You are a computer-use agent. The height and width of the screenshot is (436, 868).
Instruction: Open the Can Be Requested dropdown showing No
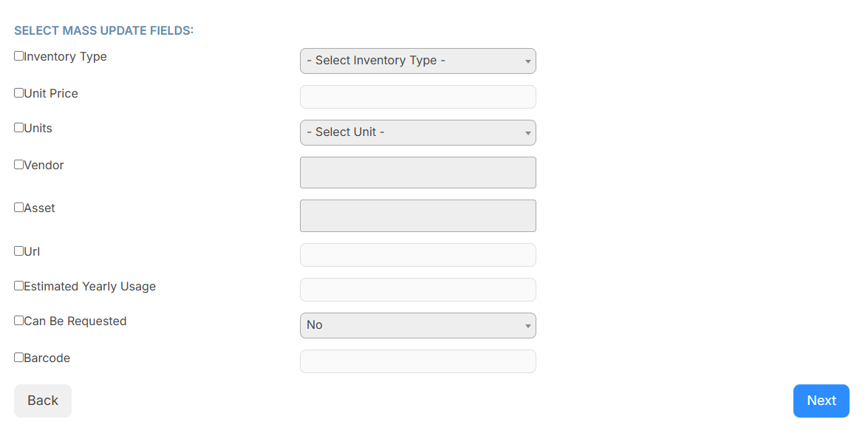tap(417, 325)
